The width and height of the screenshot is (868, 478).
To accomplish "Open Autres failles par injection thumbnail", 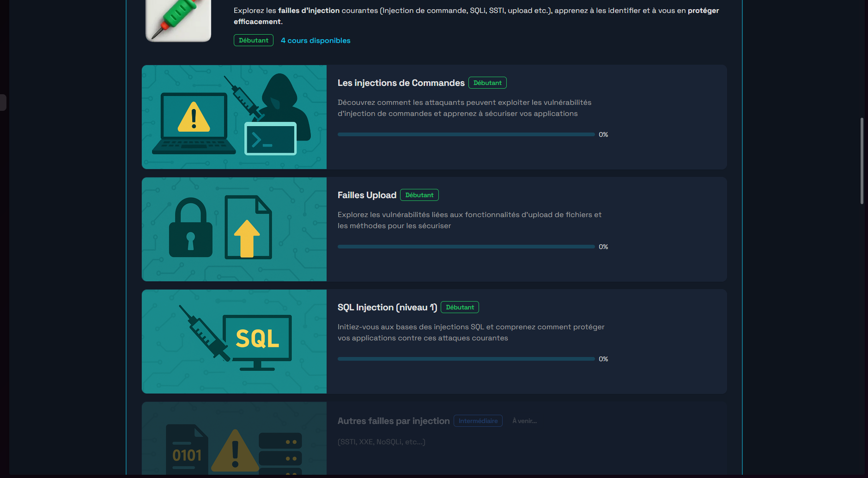I will 234,438.
